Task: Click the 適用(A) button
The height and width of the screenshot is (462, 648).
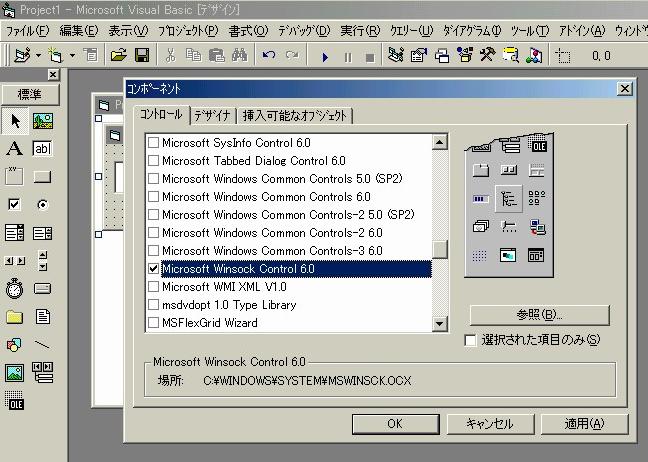Action: point(584,424)
